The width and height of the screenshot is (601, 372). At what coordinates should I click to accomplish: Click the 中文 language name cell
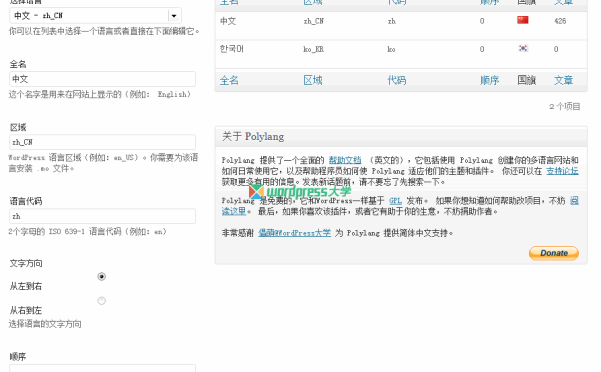(228, 21)
